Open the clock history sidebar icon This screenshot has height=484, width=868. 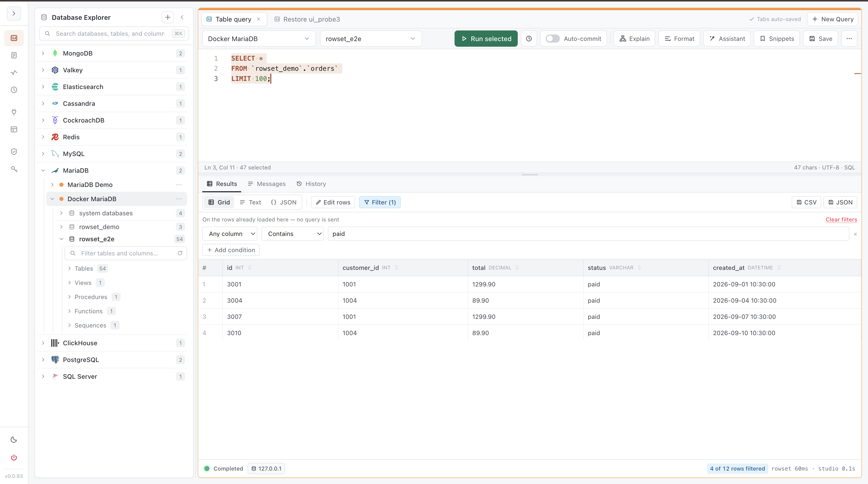[14, 90]
